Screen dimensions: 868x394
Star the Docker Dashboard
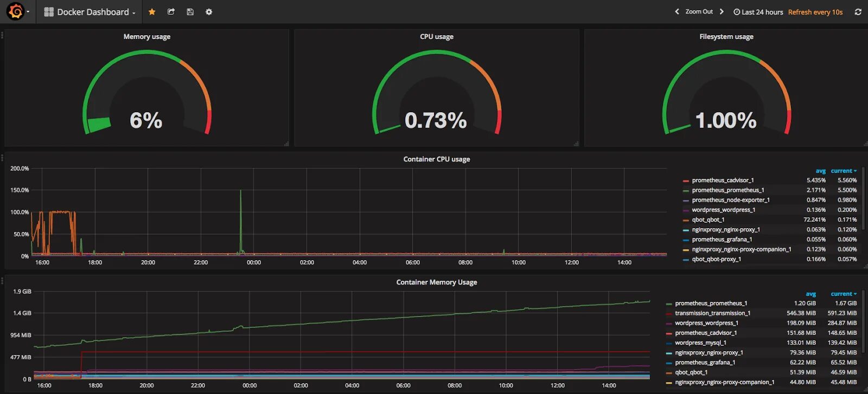click(152, 12)
